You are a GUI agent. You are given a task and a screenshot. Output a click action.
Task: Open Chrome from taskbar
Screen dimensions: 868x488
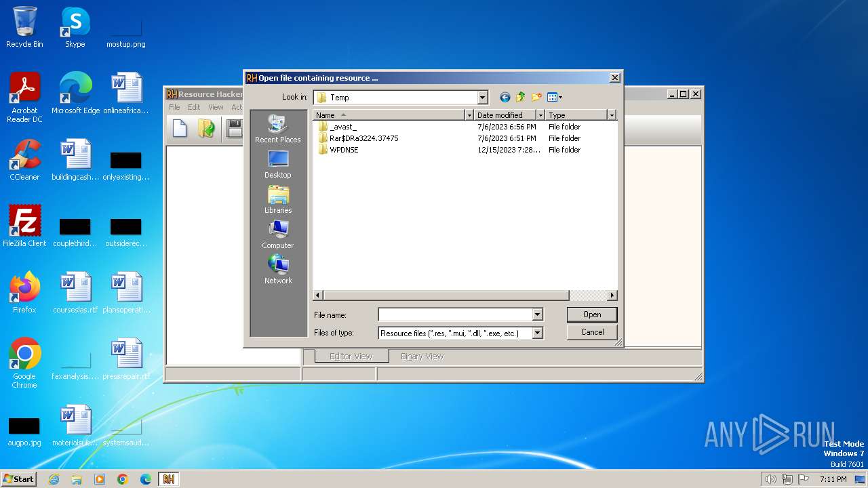[123, 479]
